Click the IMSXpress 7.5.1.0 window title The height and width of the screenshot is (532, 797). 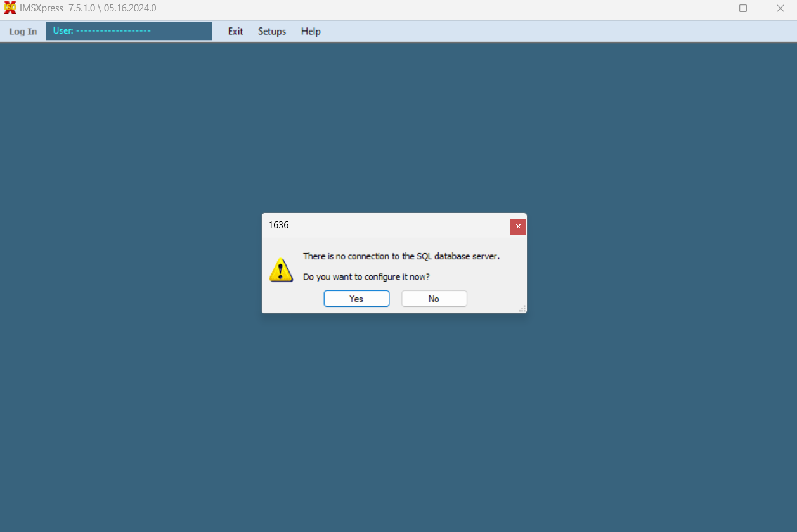pyautogui.click(x=88, y=8)
